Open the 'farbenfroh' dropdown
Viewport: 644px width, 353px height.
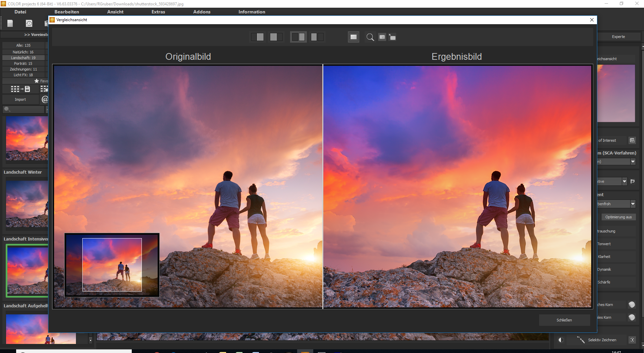point(633,204)
